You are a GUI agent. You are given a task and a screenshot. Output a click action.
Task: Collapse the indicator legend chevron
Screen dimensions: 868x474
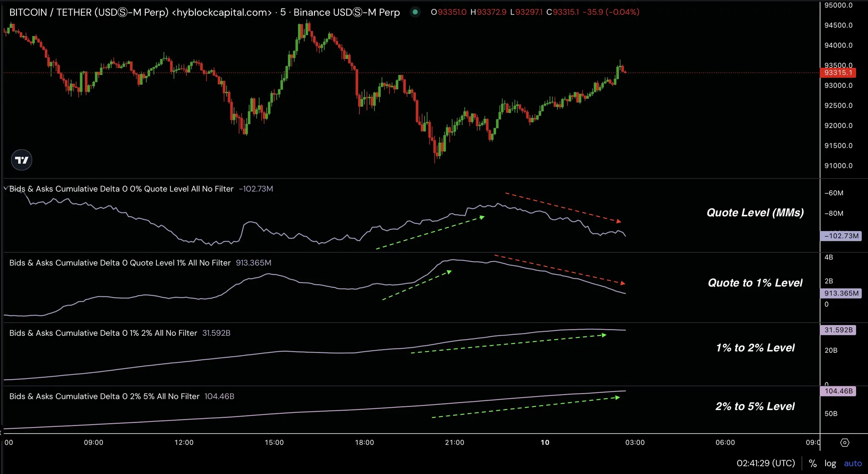tap(6, 188)
